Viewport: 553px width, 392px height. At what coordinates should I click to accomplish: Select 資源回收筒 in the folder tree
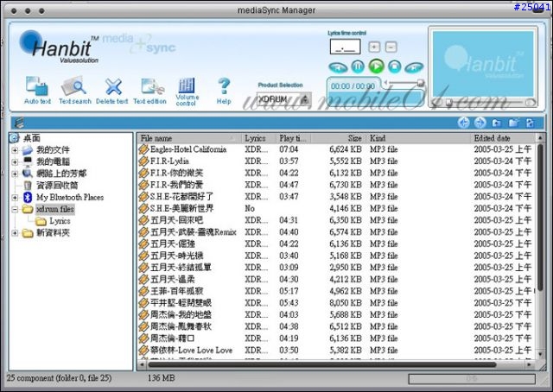57,186
